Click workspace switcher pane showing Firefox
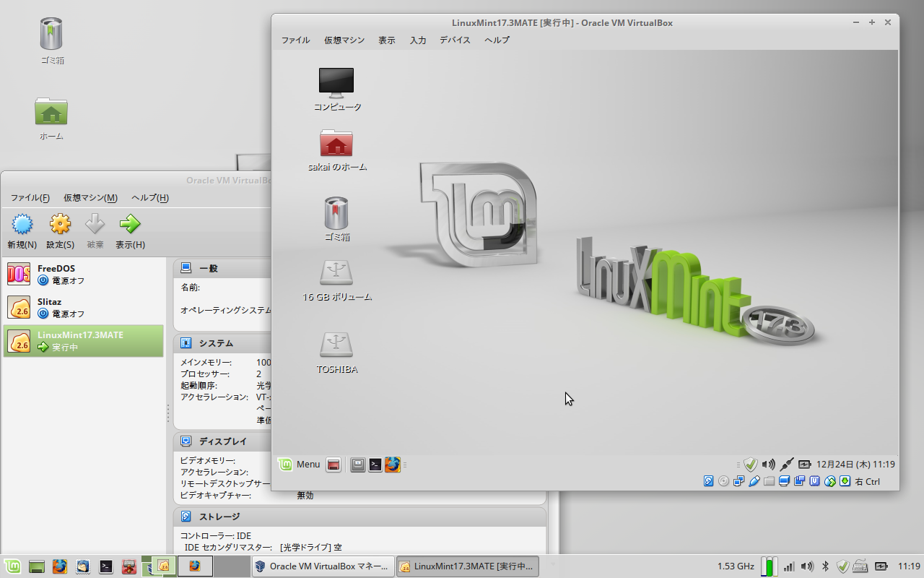The width and height of the screenshot is (924, 578). pos(195,566)
